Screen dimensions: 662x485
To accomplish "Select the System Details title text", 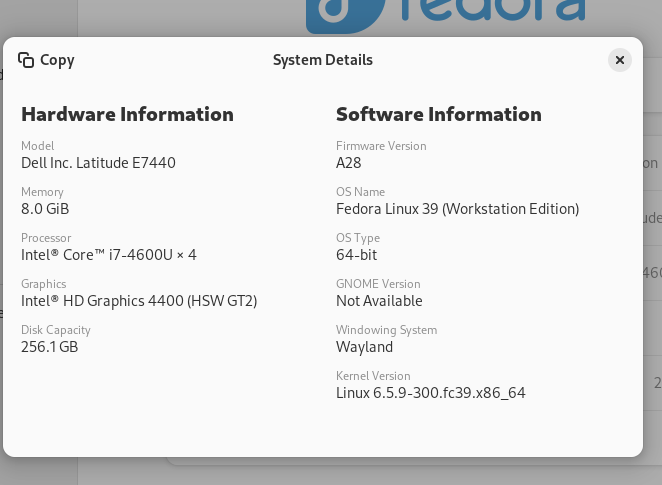I will 323,60.
